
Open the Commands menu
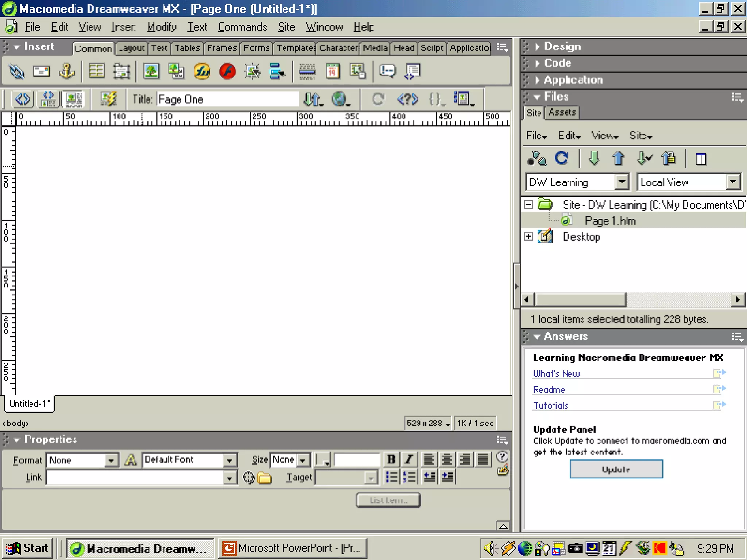click(243, 27)
